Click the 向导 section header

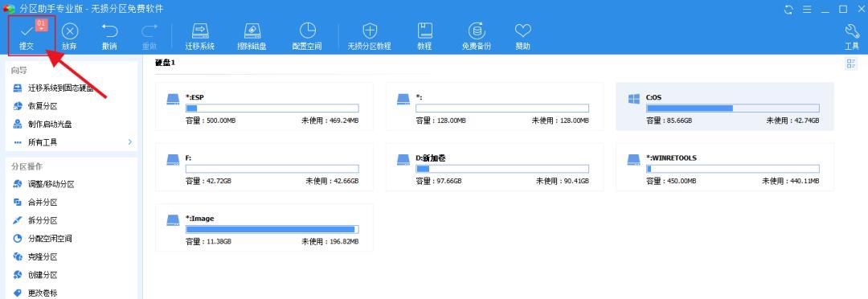19,70
